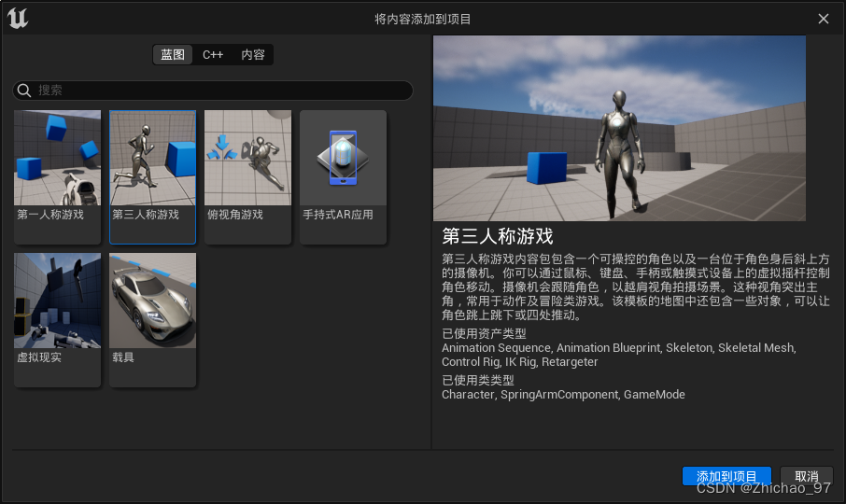Click the 虚拟现实 label text
Screen dimensions: 846x504
tap(39, 357)
